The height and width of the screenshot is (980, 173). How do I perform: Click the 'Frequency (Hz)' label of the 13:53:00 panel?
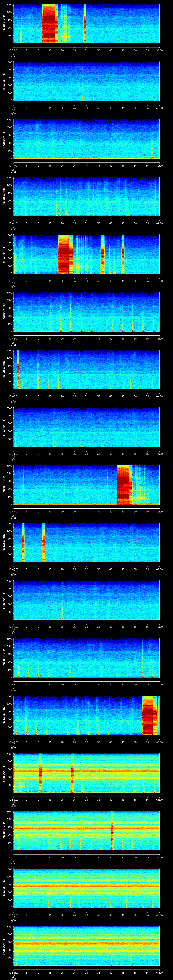coord(4,946)
